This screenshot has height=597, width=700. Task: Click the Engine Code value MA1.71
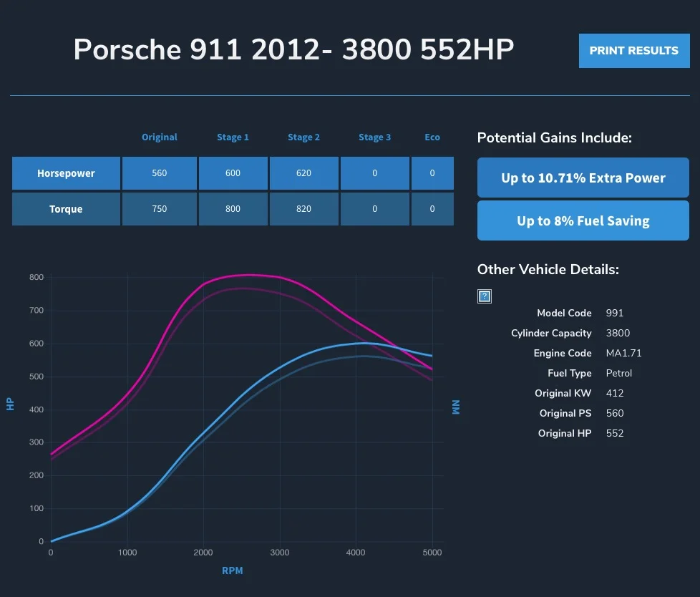point(623,353)
